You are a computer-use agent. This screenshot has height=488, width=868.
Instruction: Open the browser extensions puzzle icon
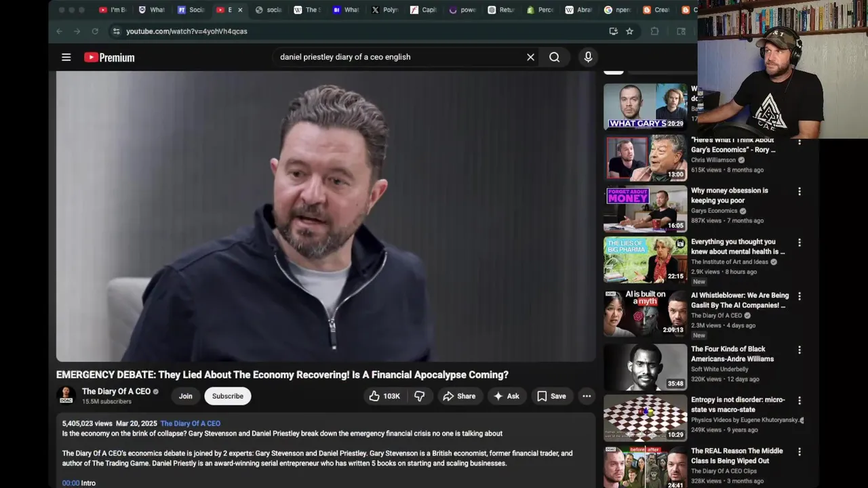pos(654,31)
